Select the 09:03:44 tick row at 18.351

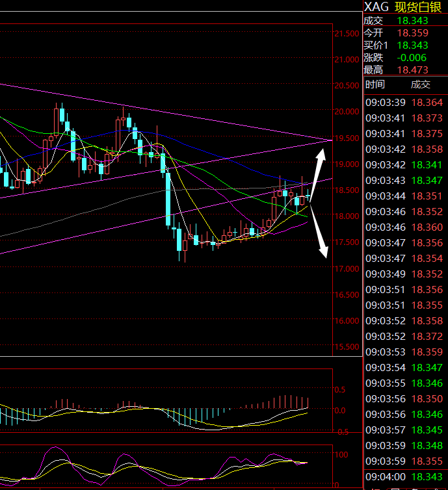[x=404, y=196]
